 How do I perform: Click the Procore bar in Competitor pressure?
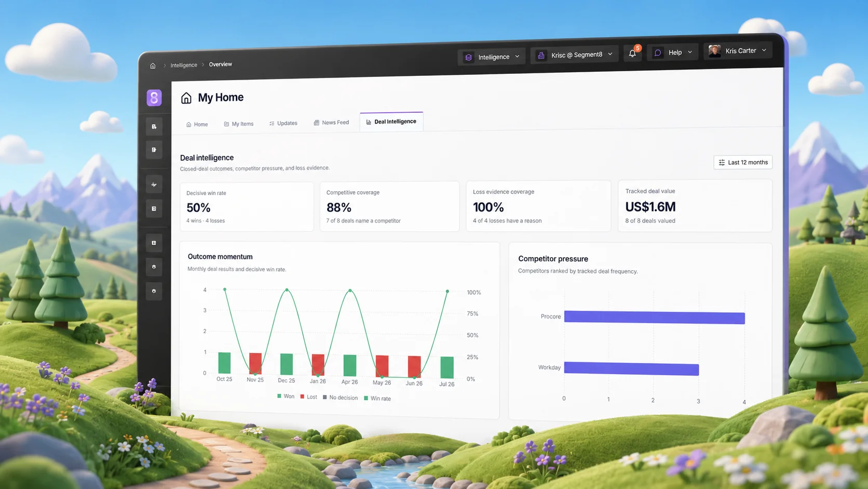[x=654, y=318]
